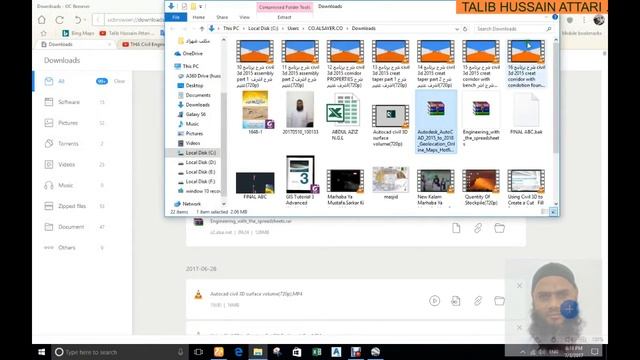Select the Compressed Folder Tools contextual tab
The width and height of the screenshot is (640, 360).
285,7
